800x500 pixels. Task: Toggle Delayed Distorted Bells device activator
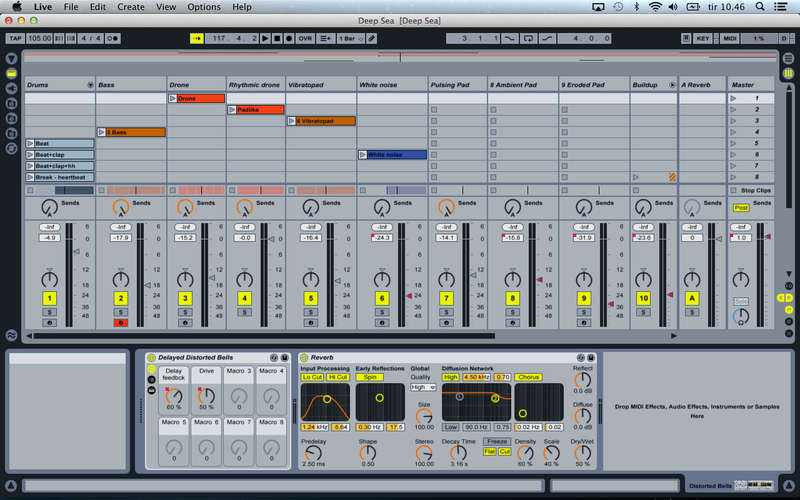[x=151, y=358]
